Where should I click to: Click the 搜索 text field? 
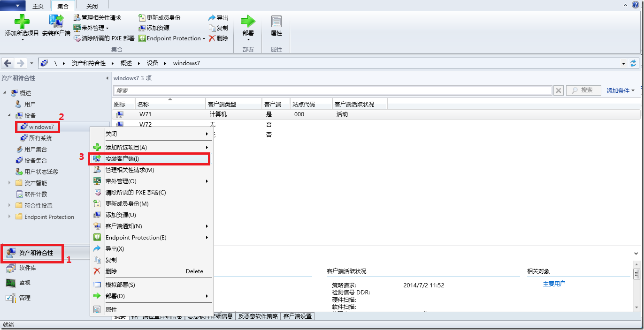tap(333, 90)
